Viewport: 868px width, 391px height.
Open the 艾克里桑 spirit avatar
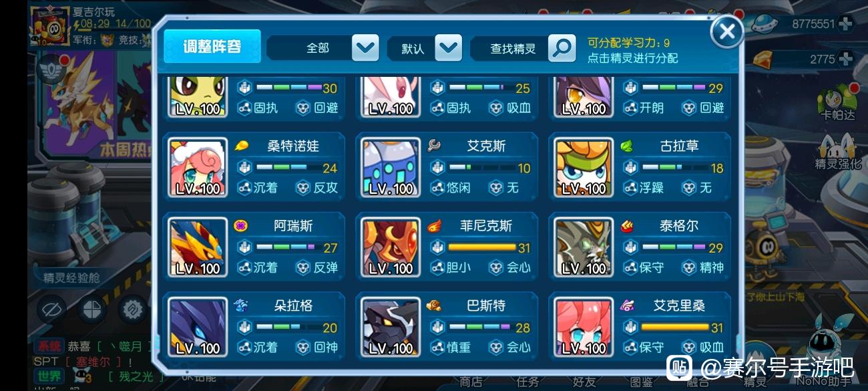[x=584, y=327]
